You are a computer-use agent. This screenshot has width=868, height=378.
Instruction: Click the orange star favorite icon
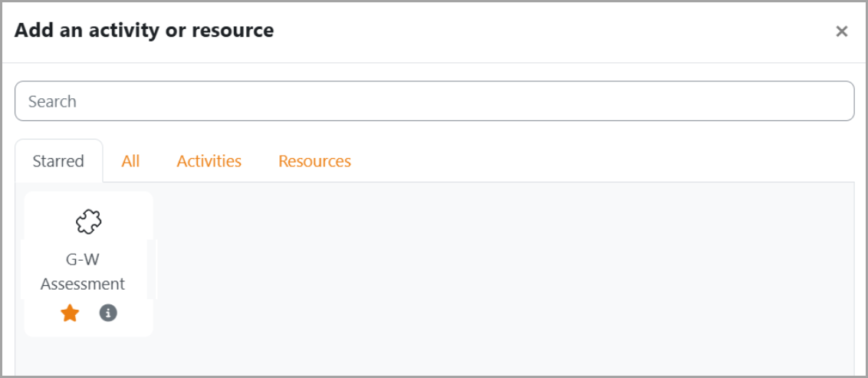[x=70, y=313]
